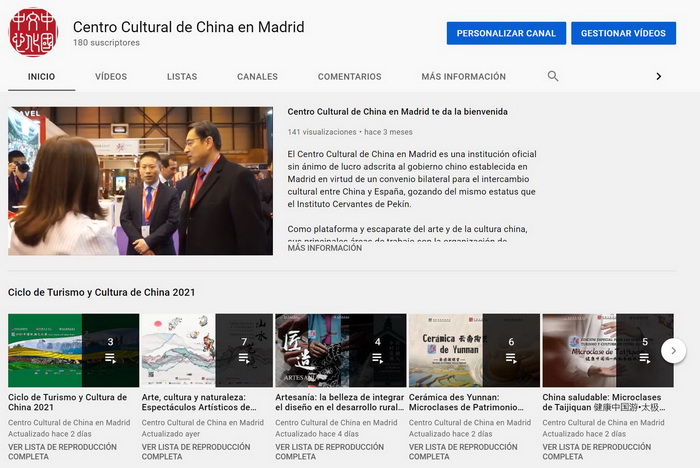Click playlist title 'Ciclo de Turismo y Cultura de China 2021'
This screenshot has width=700, height=468.
click(67, 402)
